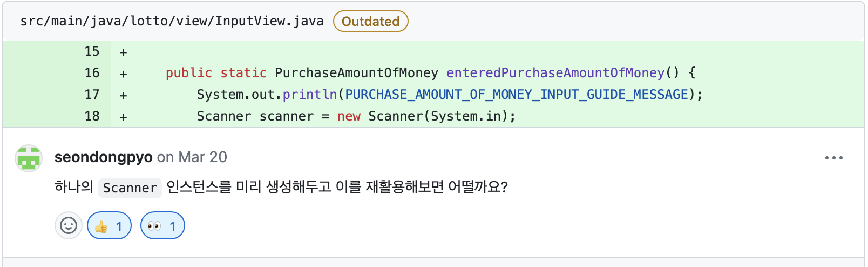Toggle the thumbs up reaction
Screen dimensions: 868x267
[x=109, y=225]
